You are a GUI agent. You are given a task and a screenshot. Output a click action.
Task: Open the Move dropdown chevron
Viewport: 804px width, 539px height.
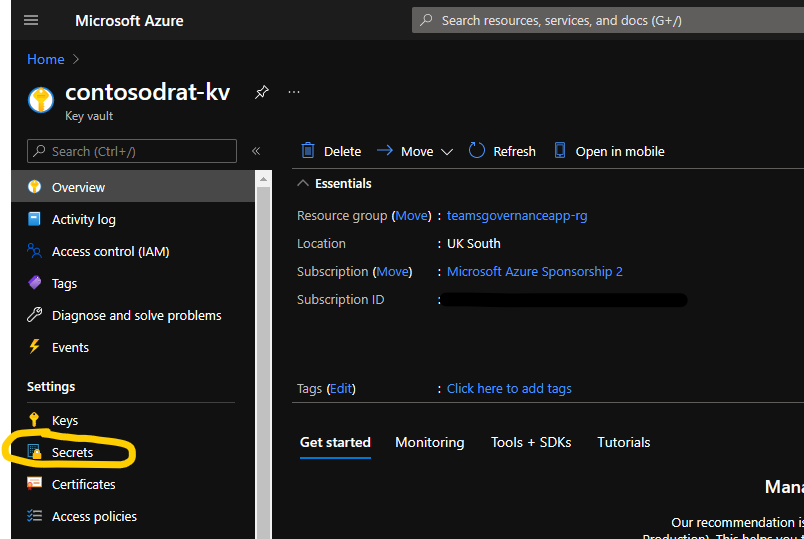click(x=447, y=152)
